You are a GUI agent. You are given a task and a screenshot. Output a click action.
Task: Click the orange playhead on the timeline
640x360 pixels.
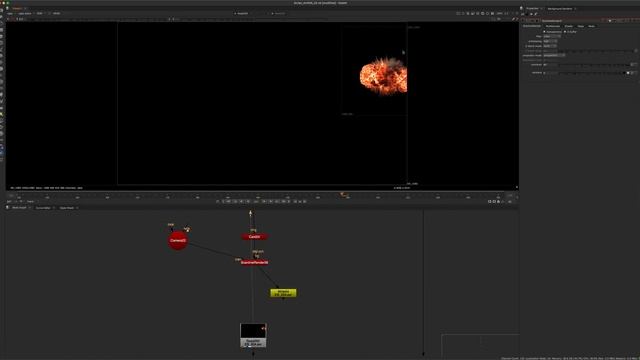pos(342,194)
